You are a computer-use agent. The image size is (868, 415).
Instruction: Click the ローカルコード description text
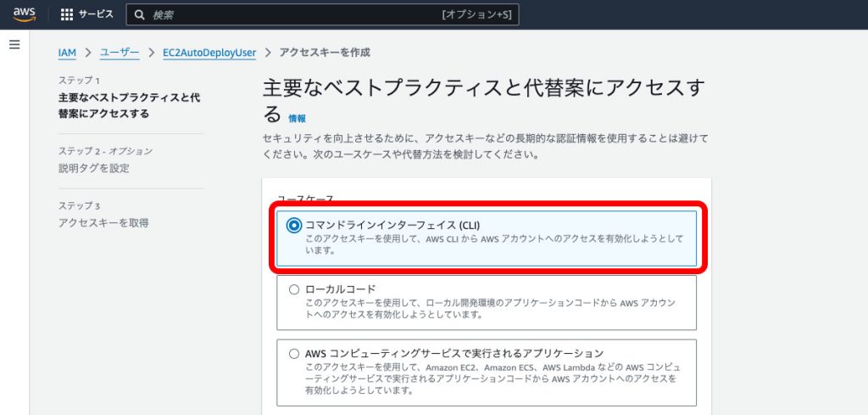(x=491, y=309)
